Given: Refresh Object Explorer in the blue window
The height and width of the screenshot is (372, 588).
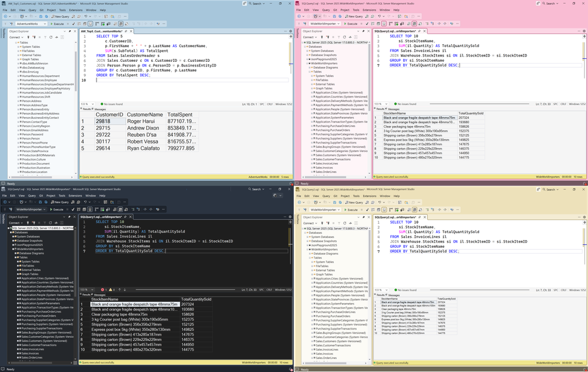Looking at the screenshot, I should (x=51, y=37).
